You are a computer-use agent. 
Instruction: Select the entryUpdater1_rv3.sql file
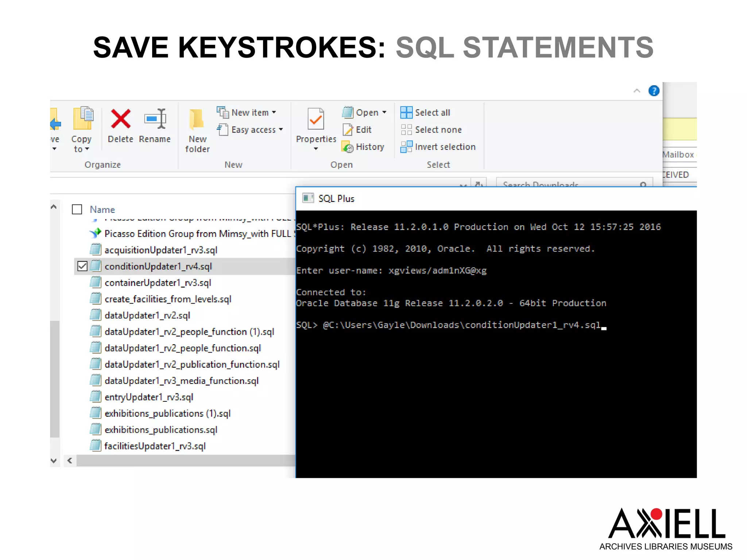click(149, 397)
